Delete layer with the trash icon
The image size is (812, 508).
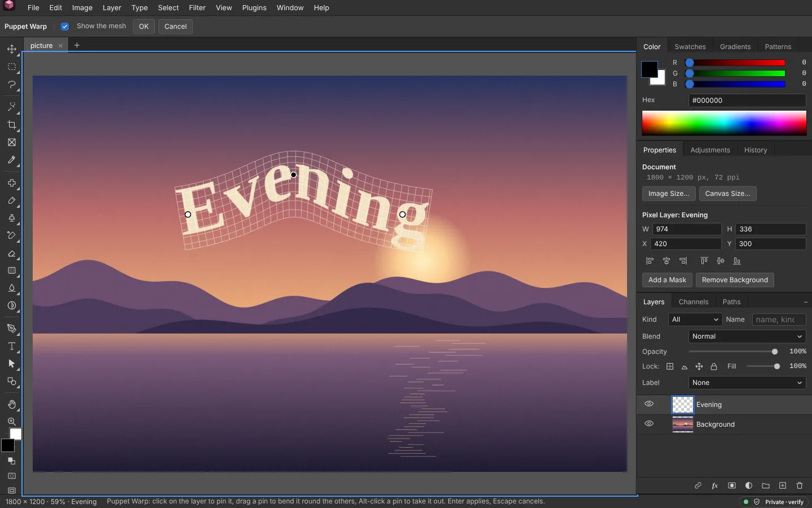[x=800, y=485]
